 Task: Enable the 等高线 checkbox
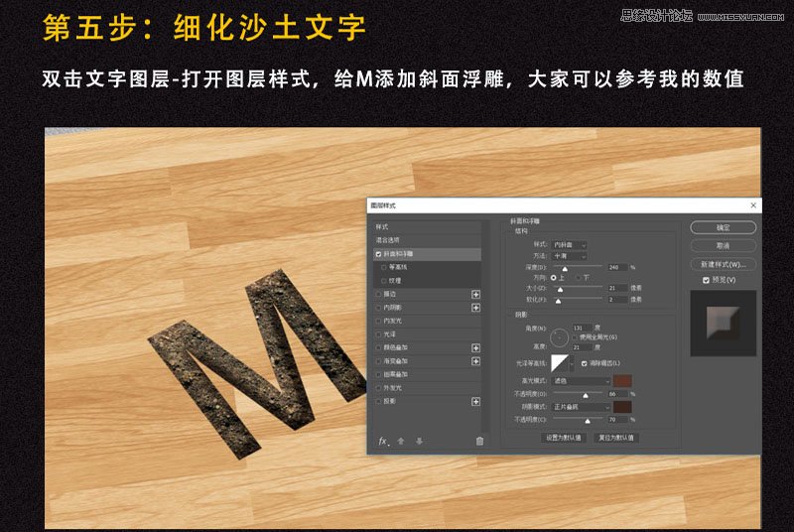click(x=384, y=267)
